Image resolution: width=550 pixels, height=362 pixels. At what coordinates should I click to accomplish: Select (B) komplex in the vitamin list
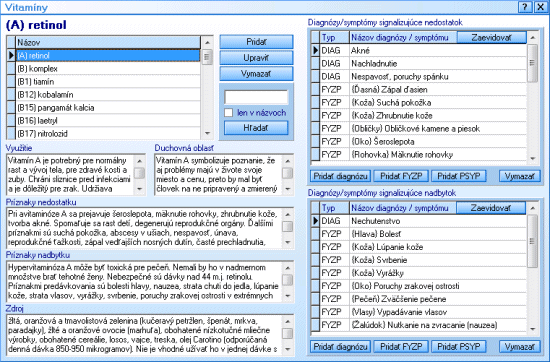point(108,69)
